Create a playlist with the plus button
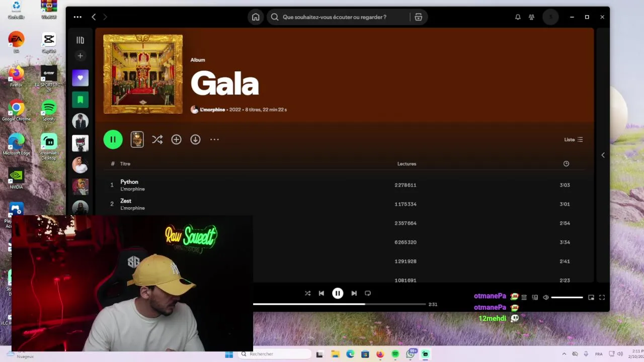 tap(80, 56)
